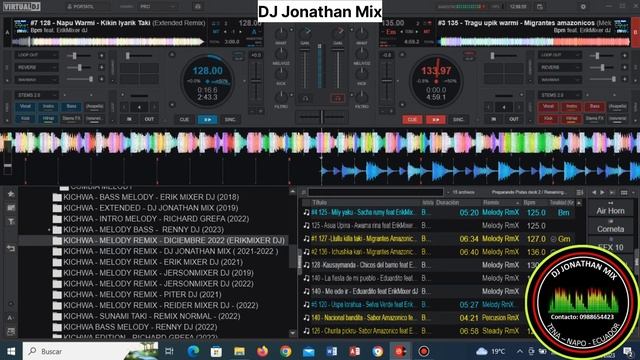The width and height of the screenshot is (640, 360).
Task: Expand KICHWA - MELODY BASS - RENNY DJ folder
Action: click(49, 230)
